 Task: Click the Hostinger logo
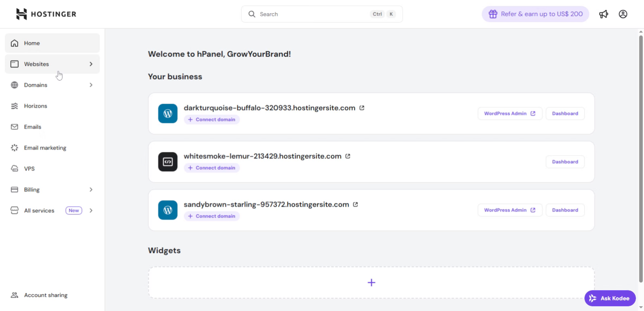46,14
